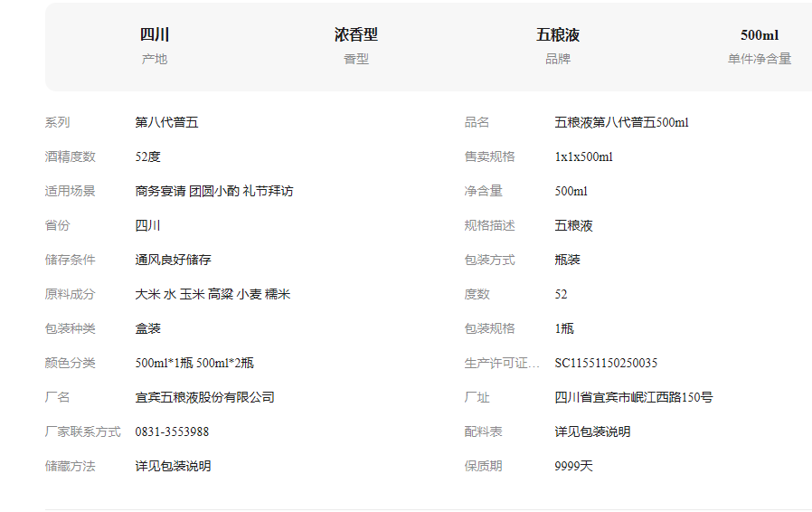
Task: Select the ingredients 大米 水 玉米 高粱 小麦 糯米
Action: coord(212,294)
